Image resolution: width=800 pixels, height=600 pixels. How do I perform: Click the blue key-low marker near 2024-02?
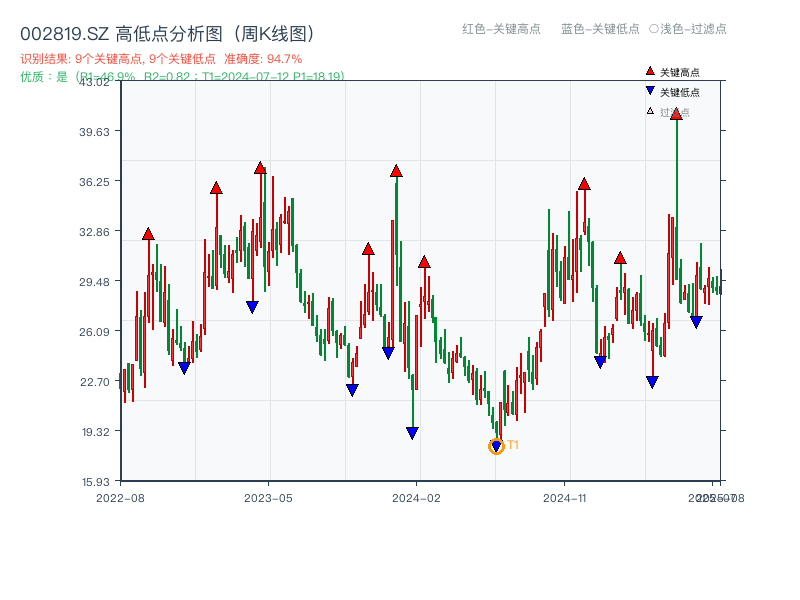click(x=413, y=430)
